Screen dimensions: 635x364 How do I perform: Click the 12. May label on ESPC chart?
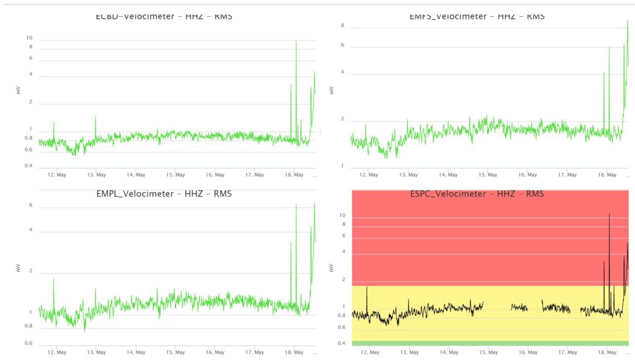point(370,352)
